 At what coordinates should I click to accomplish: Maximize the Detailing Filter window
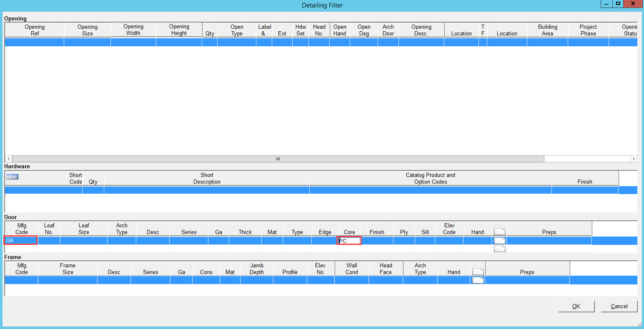click(618, 3)
